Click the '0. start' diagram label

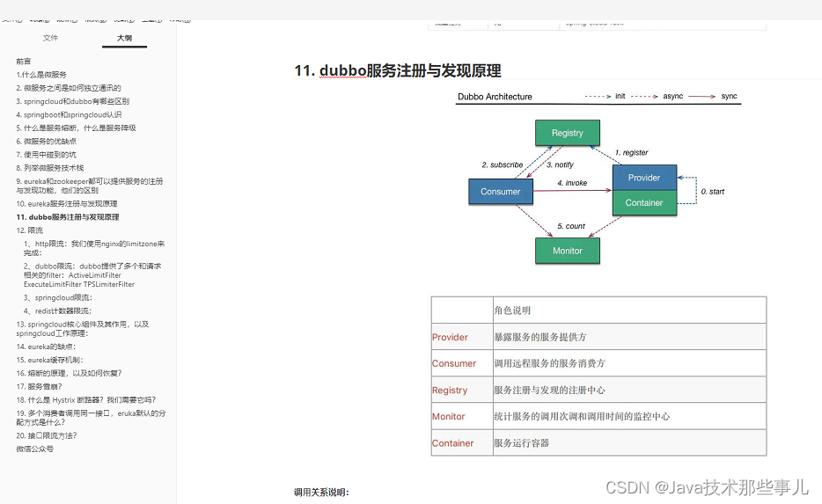pos(713,191)
